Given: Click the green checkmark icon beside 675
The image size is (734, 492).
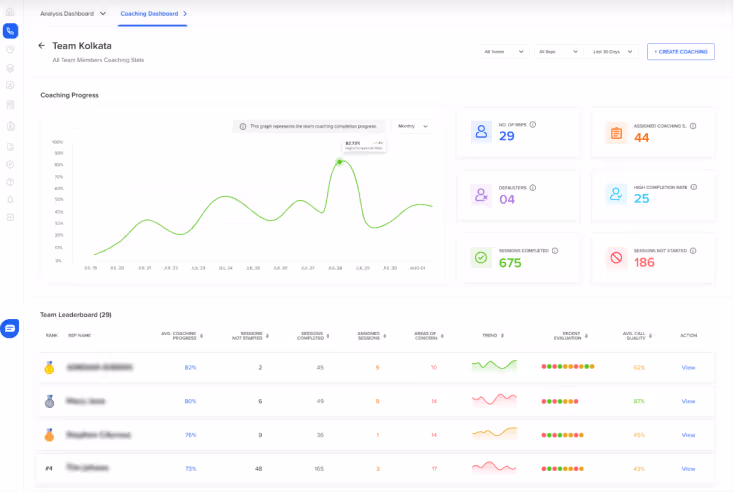Looking at the screenshot, I should click(481, 257).
